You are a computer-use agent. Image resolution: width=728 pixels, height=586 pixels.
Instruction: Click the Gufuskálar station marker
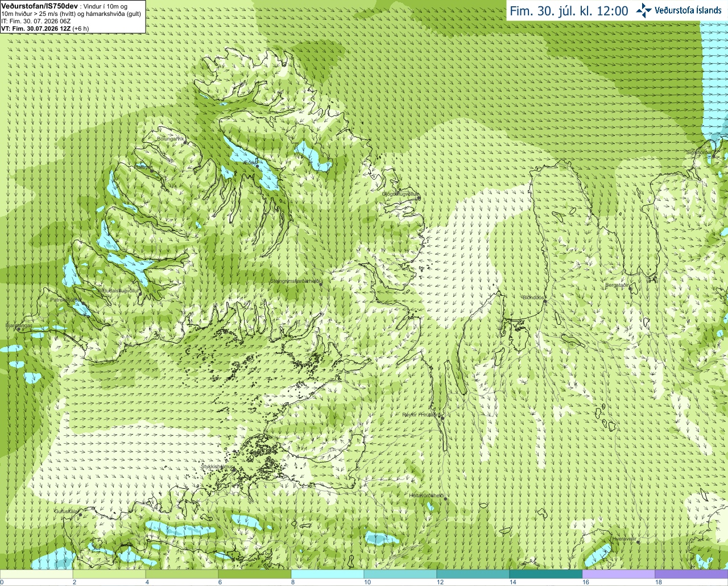(80, 514)
